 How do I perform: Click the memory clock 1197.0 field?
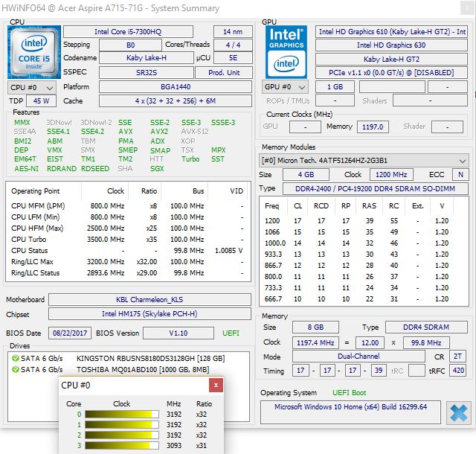pos(373,127)
